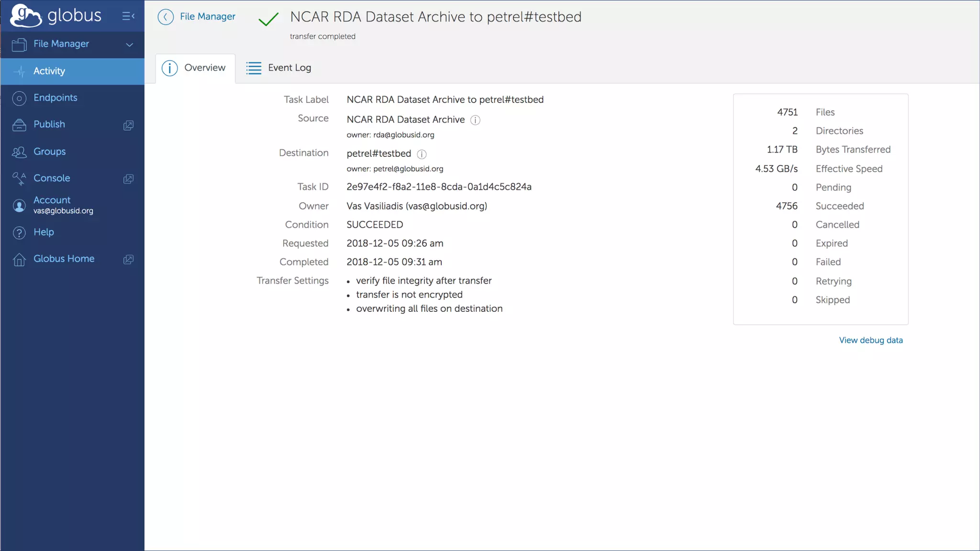980x551 pixels.
Task: Show info for petrel#testbed destination
Action: pyautogui.click(x=422, y=154)
